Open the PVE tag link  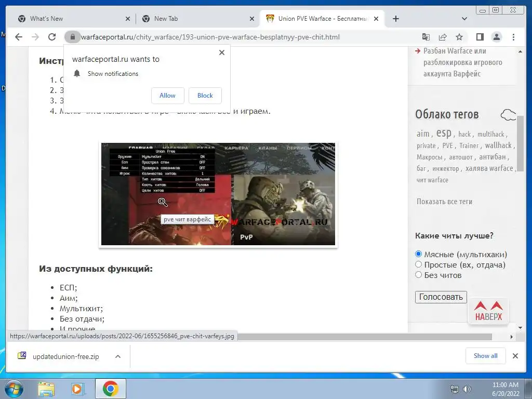447,145
